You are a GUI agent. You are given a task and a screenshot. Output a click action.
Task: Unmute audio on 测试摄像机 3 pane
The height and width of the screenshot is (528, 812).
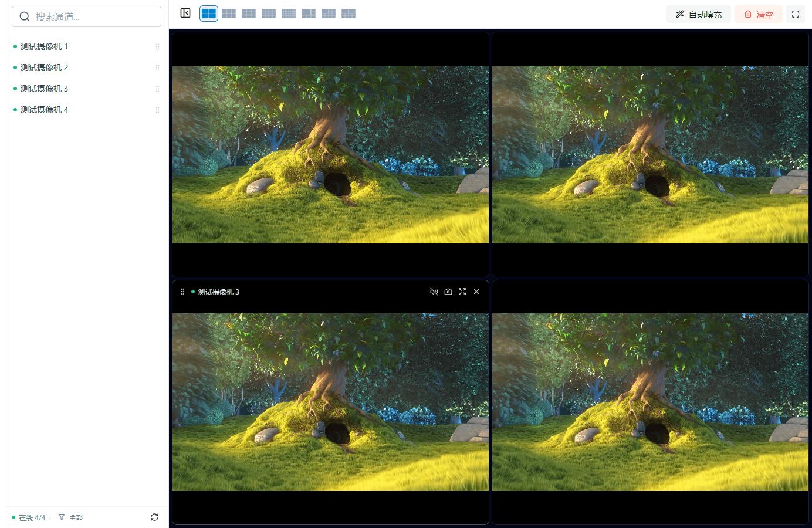pos(434,292)
